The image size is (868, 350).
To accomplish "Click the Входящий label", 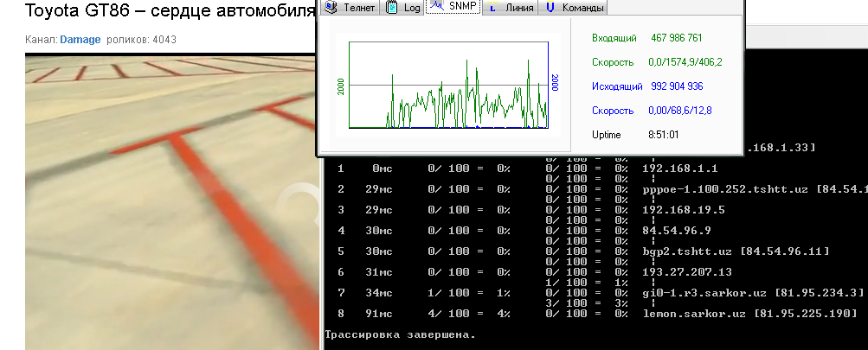I will click(x=614, y=38).
